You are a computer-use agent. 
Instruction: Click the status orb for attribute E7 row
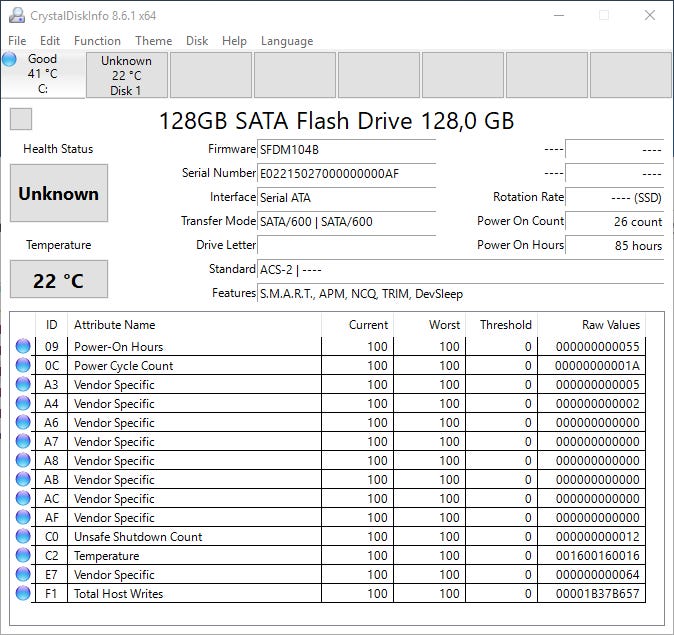[23, 575]
